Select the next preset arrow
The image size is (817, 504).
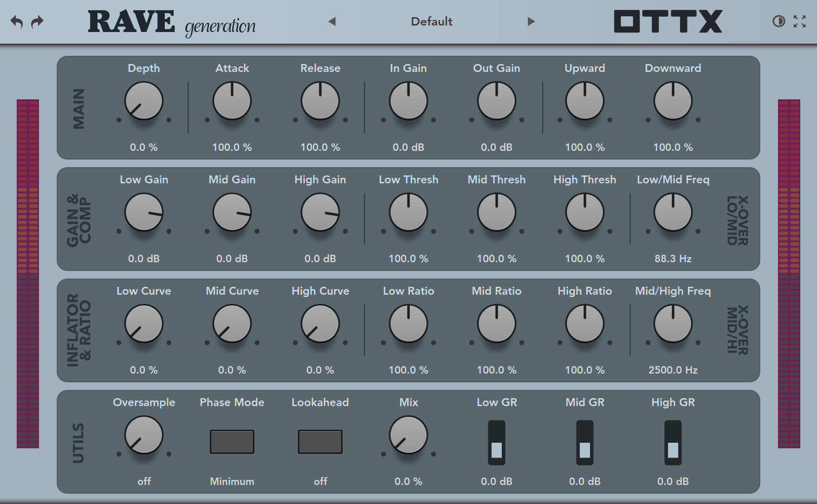tap(531, 21)
